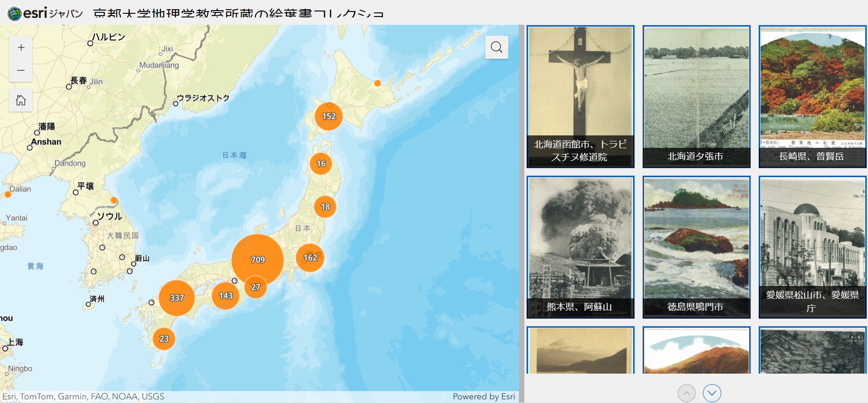868x403 pixels.
Task: Open red mountain postcard in bottom row
Action: coord(696,350)
